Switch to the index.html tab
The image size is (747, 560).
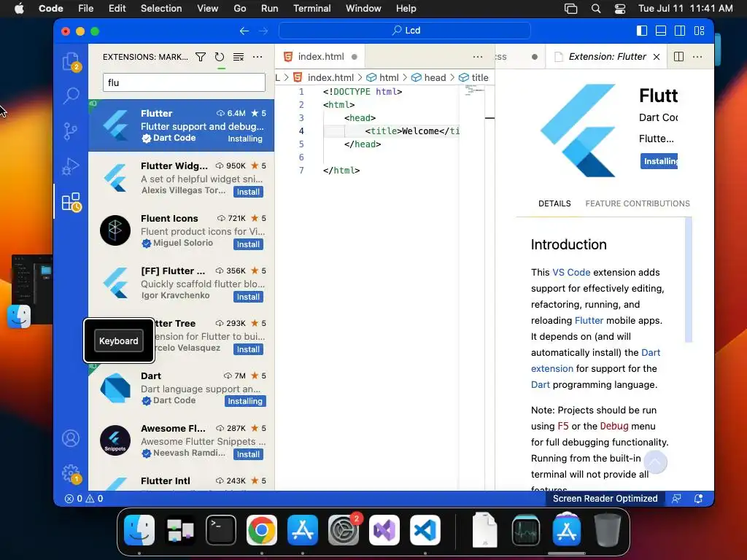pos(320,57)
